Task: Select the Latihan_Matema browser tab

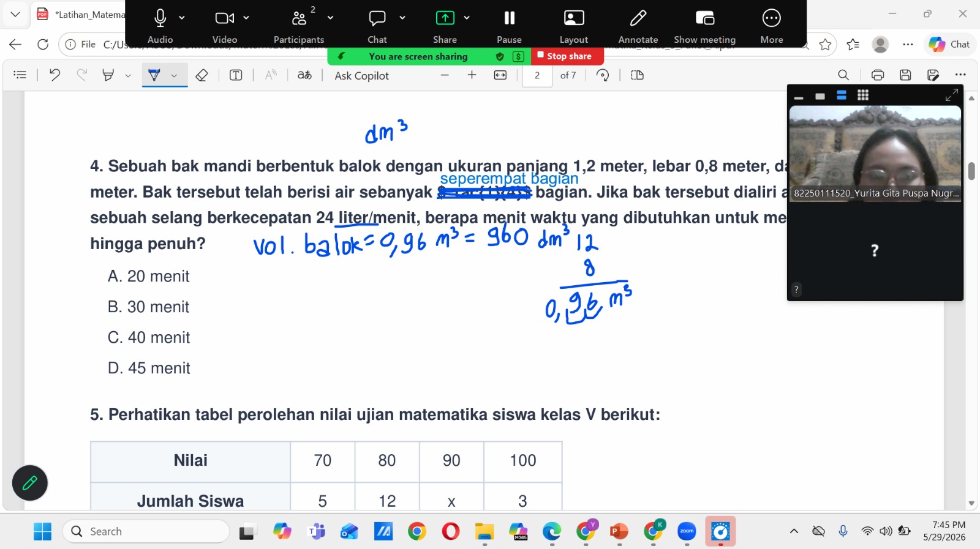Action: pos(80,14)
